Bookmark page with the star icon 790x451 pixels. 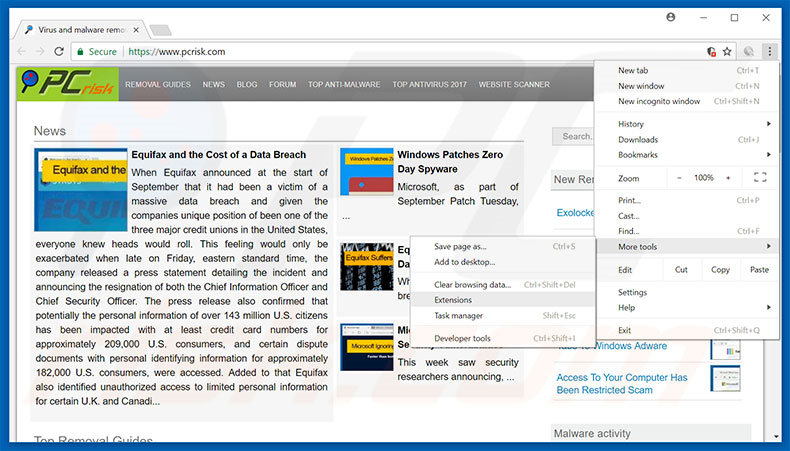(x=727, y=51)
